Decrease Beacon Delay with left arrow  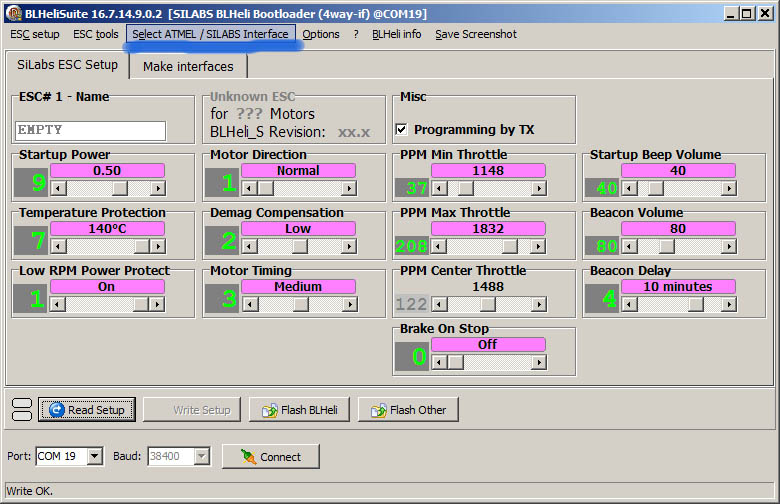[630, 304]
